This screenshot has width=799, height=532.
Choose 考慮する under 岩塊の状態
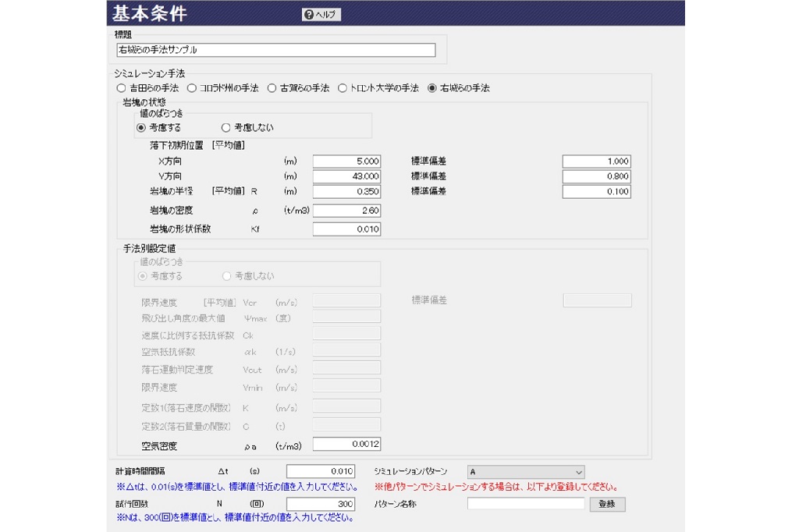pos(159,127)
